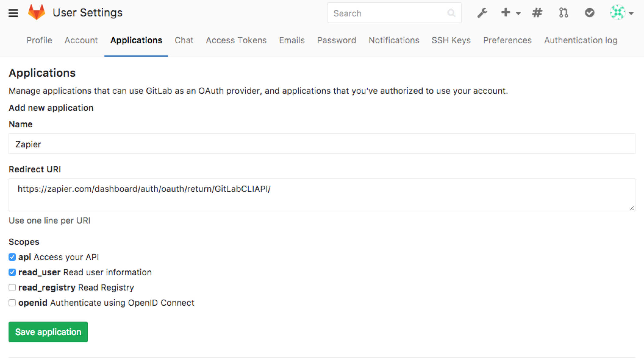Click the Save application button

48,332
